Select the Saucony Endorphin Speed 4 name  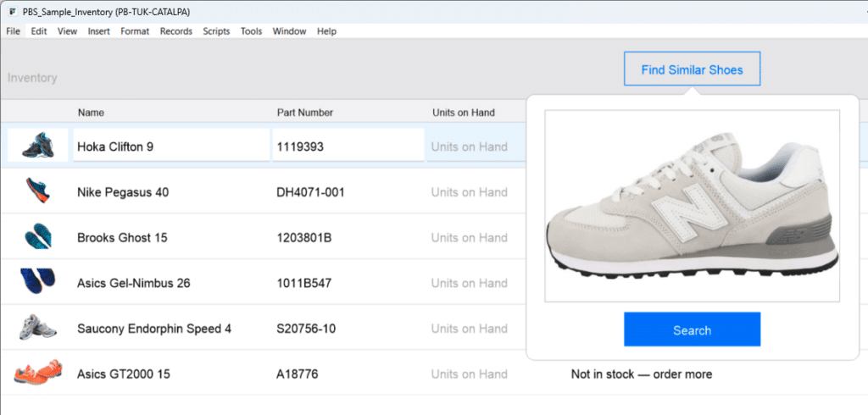click(x=154, y=329)
